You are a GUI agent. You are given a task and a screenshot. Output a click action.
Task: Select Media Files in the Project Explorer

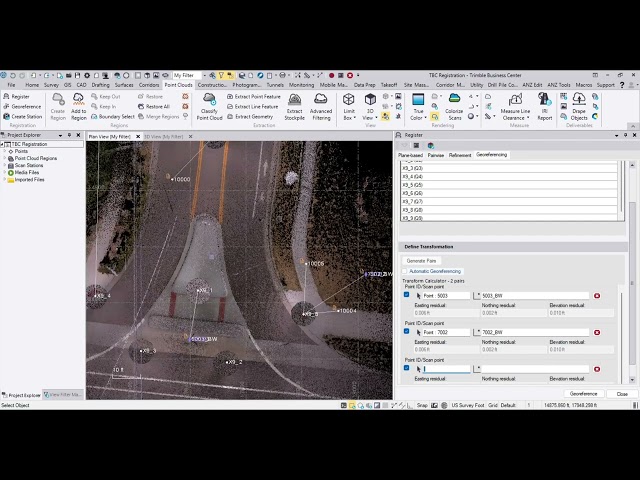pos(27,172)
